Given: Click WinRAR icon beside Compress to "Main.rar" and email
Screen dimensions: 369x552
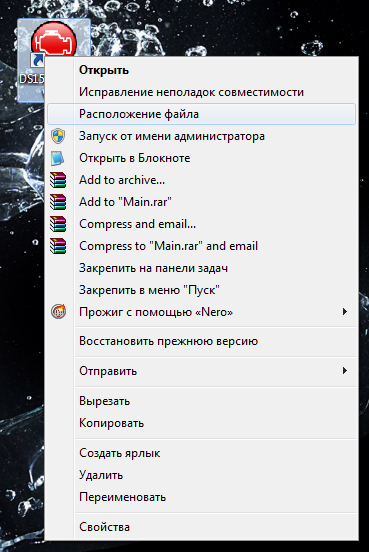Looking at the screenshot, I should point(58,246).
